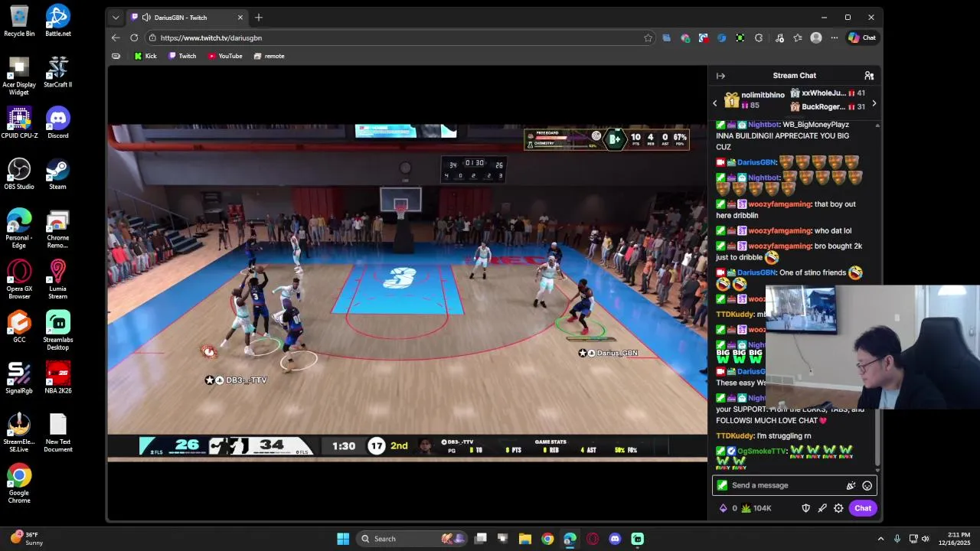Open channel points balance 104K
This screenshot has width=980, height=551.
(756, 508)
